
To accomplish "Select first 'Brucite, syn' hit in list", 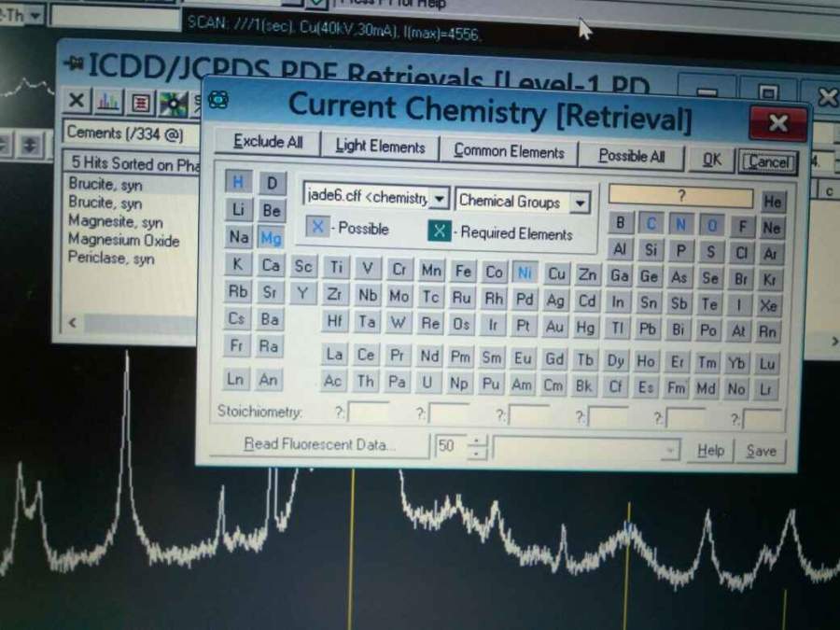I will click(105, 184).
